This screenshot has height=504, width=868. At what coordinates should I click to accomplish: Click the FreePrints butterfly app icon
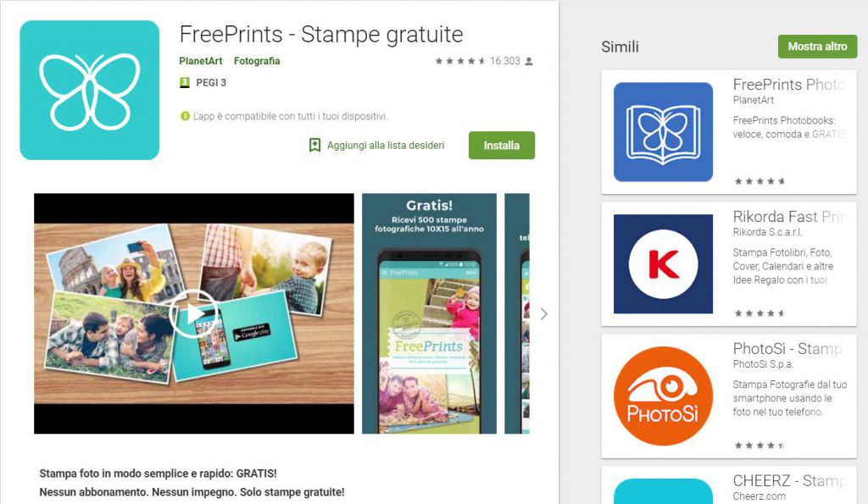[90, 90]
